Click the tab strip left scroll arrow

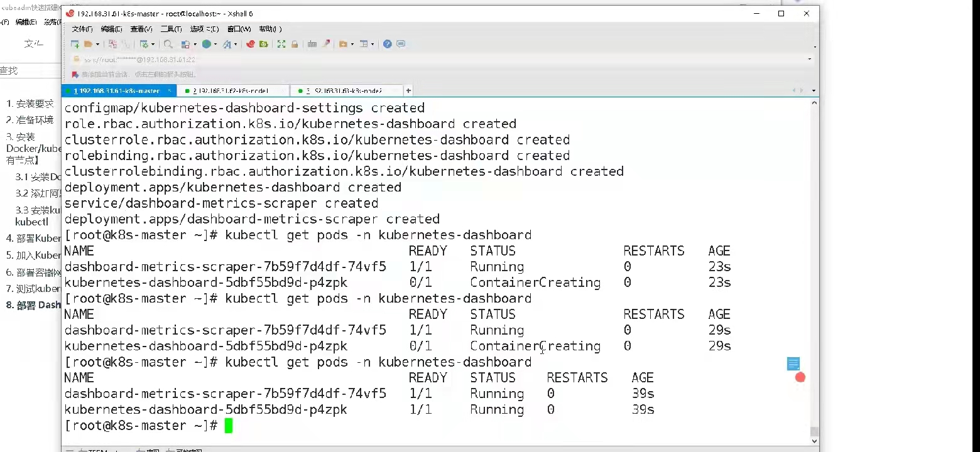[x=795, y=91]
